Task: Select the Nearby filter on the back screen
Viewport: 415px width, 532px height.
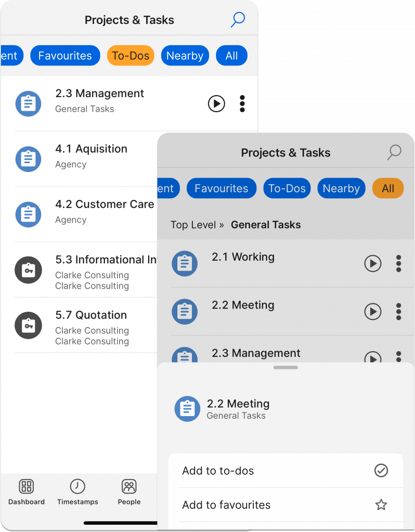Action: point(185,56)
